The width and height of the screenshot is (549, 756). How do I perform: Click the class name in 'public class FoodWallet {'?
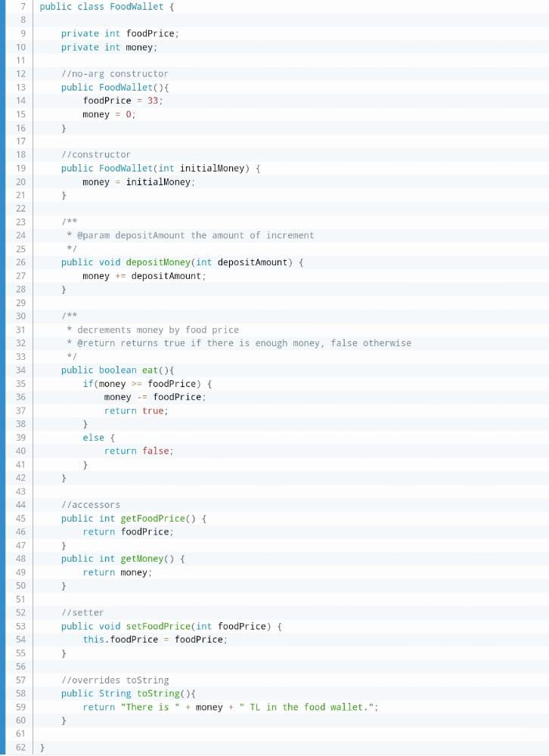click(137, 7)
